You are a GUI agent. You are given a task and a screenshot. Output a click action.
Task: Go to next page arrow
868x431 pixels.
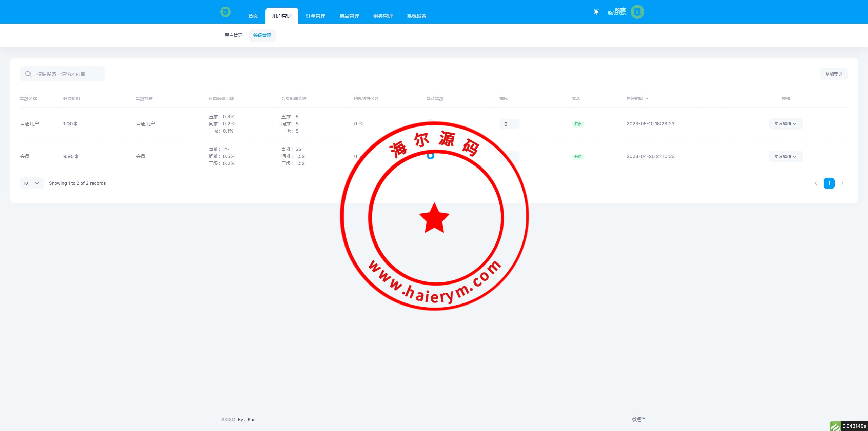tap(842, 183)
